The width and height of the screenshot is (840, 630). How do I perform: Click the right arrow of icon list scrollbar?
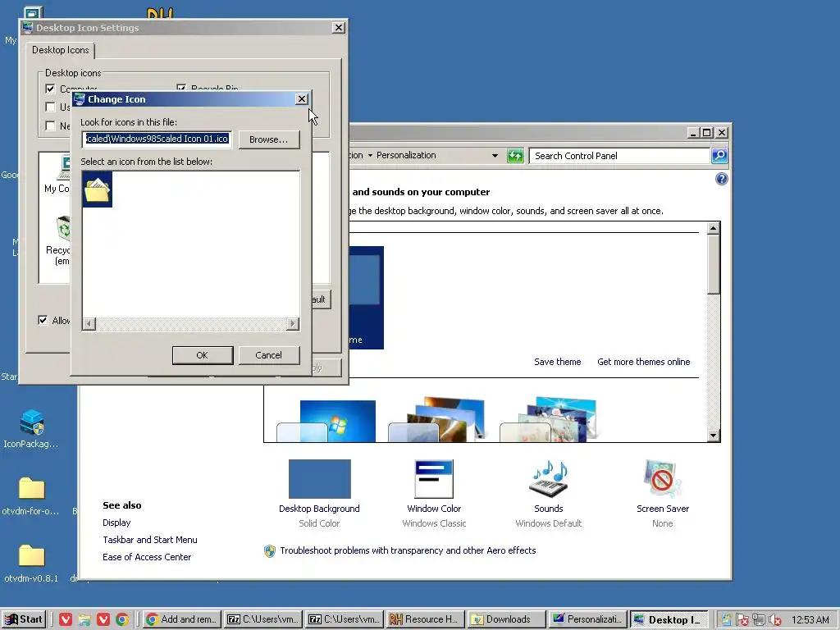click(x=293, y=323)
